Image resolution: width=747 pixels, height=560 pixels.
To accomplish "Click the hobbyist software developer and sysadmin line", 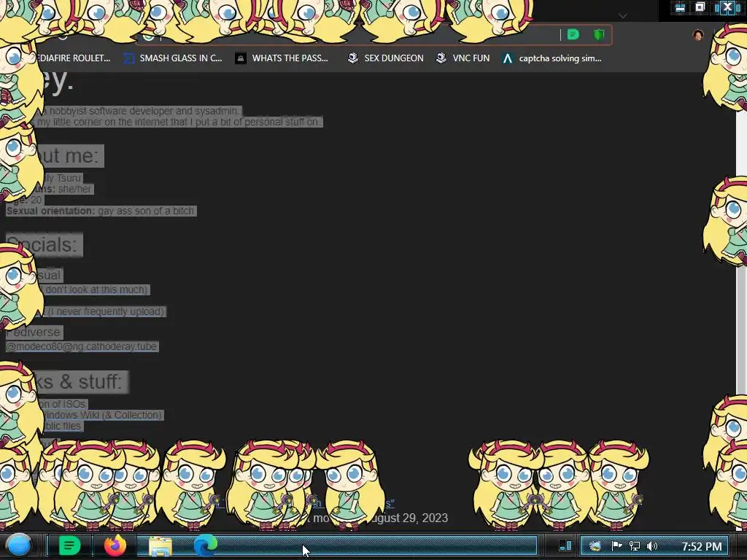I will click(143, 111).
